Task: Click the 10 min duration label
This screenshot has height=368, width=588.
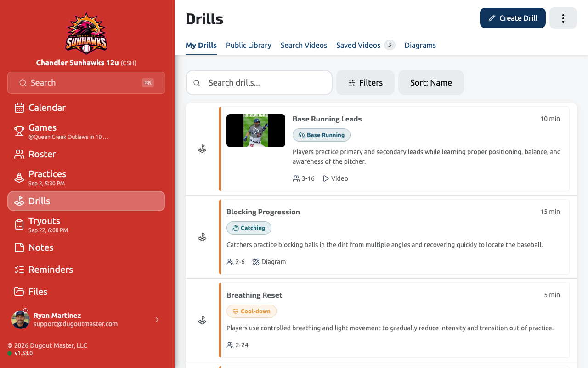Action: click(x=550, y=119)
